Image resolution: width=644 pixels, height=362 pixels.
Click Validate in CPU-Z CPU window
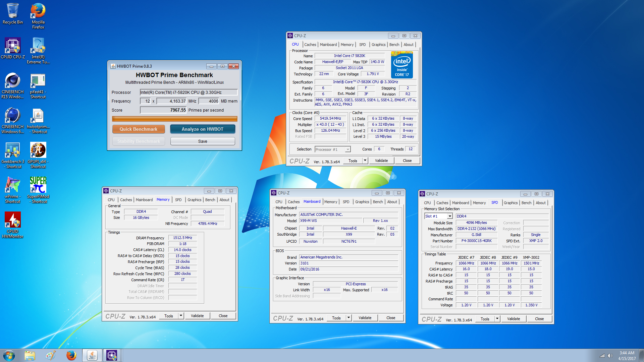[x=381, y=161]
